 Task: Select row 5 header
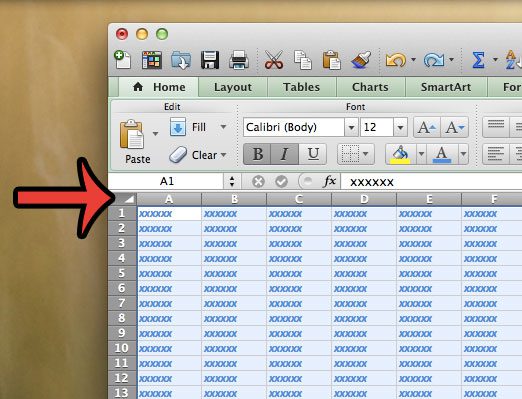[122, 273]
